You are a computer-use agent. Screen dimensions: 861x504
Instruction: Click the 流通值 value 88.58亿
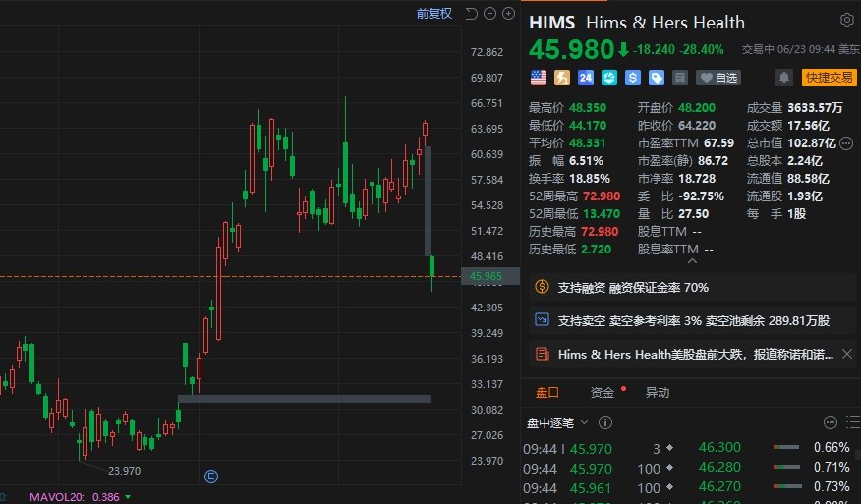point(808,179)
